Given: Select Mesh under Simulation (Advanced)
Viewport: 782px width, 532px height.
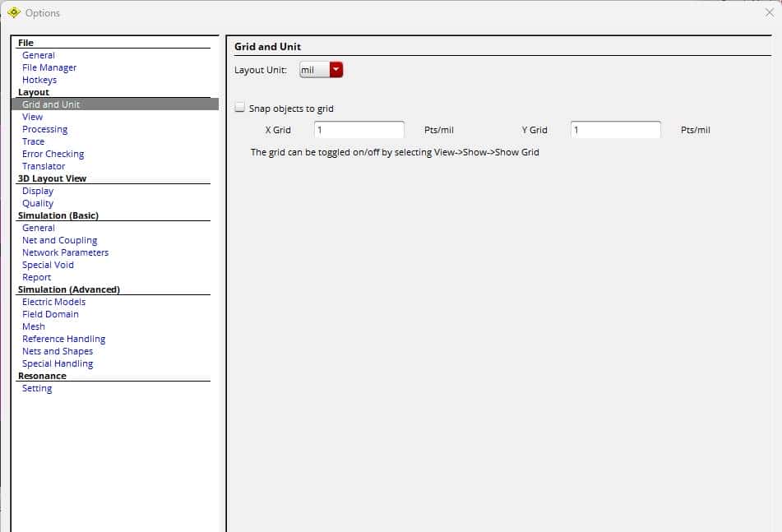Looking at the screenshot, I should (x=34, y=326).
